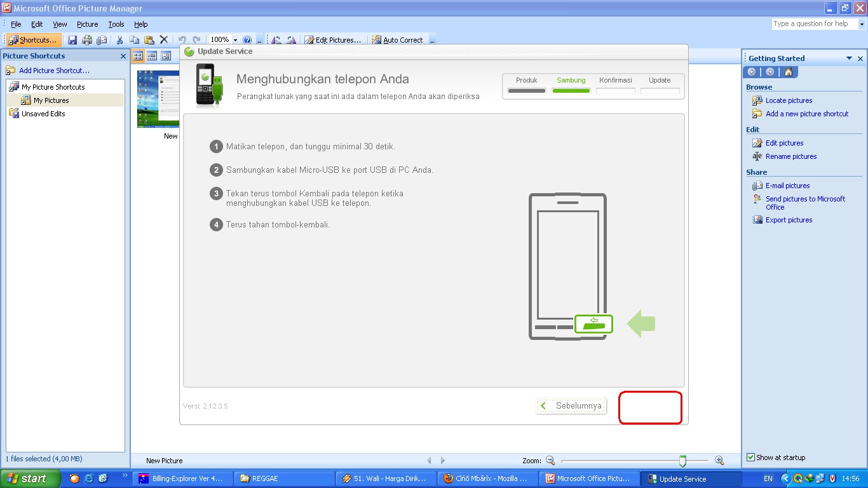Click the zoom slider handle

[x=682, y=461]
